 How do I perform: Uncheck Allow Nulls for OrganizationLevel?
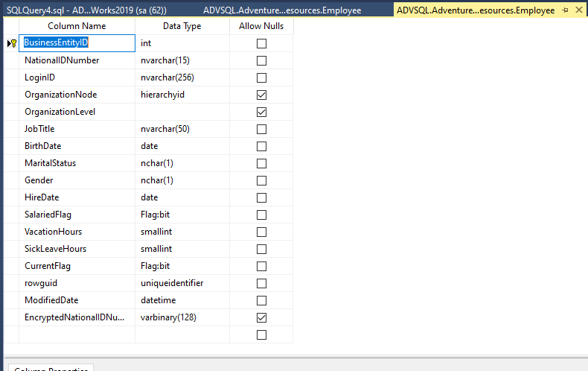pos(261,112)
